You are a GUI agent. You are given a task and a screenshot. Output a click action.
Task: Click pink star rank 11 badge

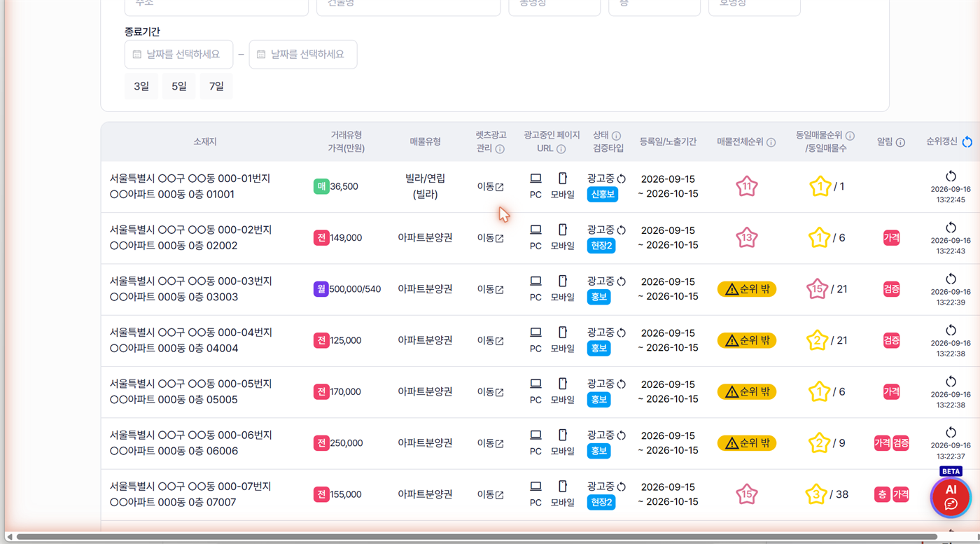coord(747,187)
